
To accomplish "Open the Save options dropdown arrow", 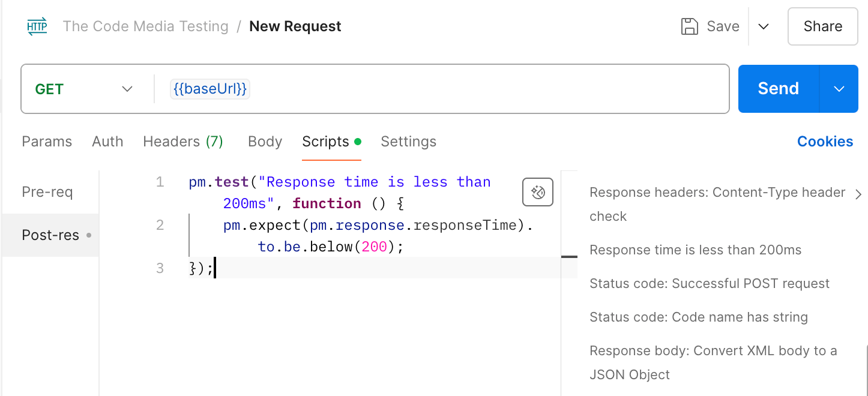I will click(764, 26).
